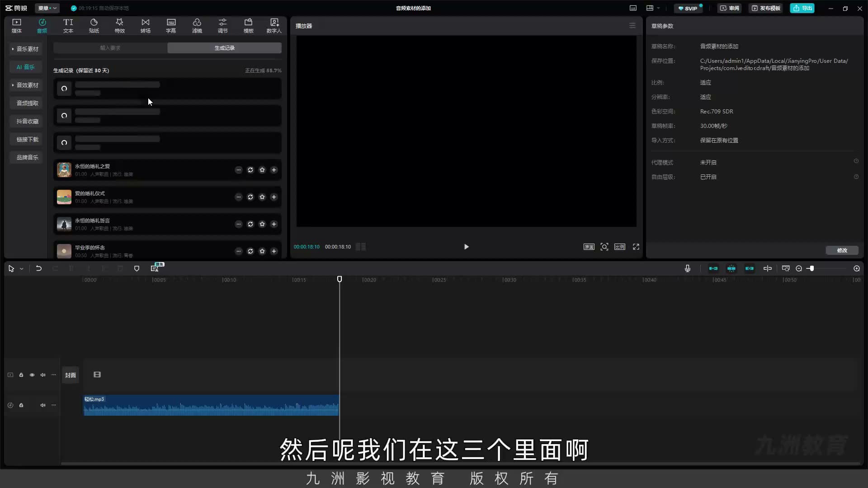Screen dimensions: 868x488
Task: Open the 贴纸 stickers panel
Action: point(94,26)
